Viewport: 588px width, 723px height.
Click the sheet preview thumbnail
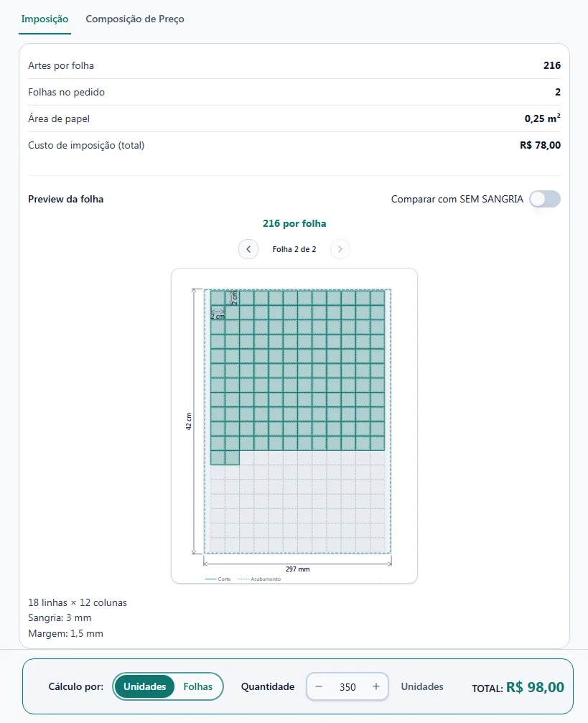coord(294,426)
